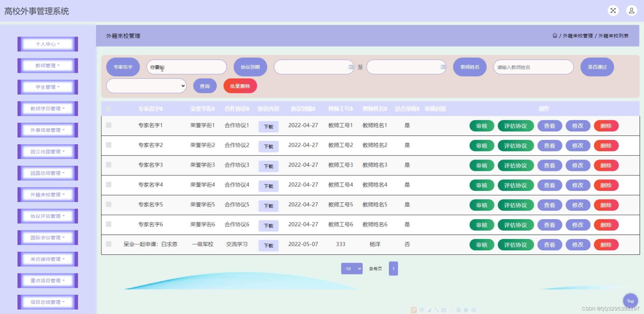Open 协议评估管理 sidebar menu
This screenshot has height=314, width=644.
point(48,216)
